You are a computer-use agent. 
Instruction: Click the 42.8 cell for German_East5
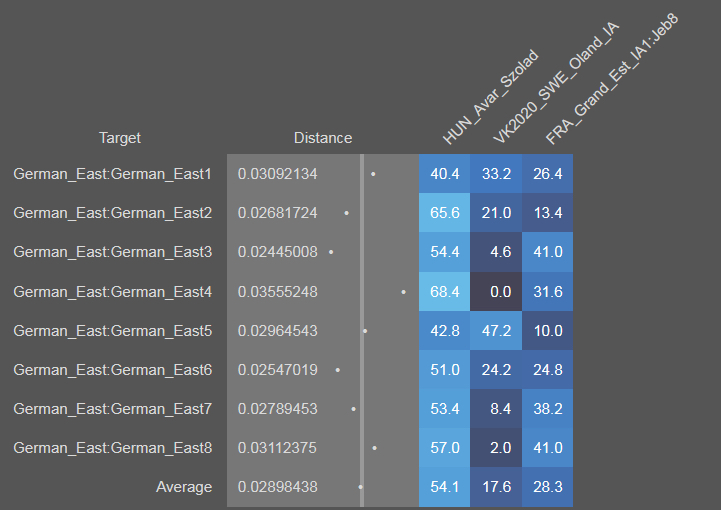coord(445,331)
